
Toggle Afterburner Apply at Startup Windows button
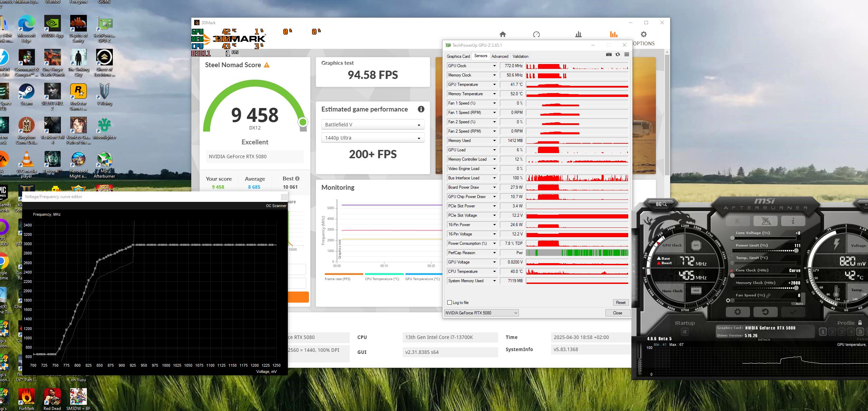click(x=684, y=332)
